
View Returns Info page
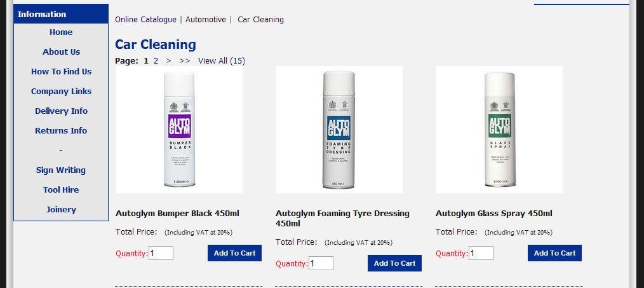[x=61, y=131]
